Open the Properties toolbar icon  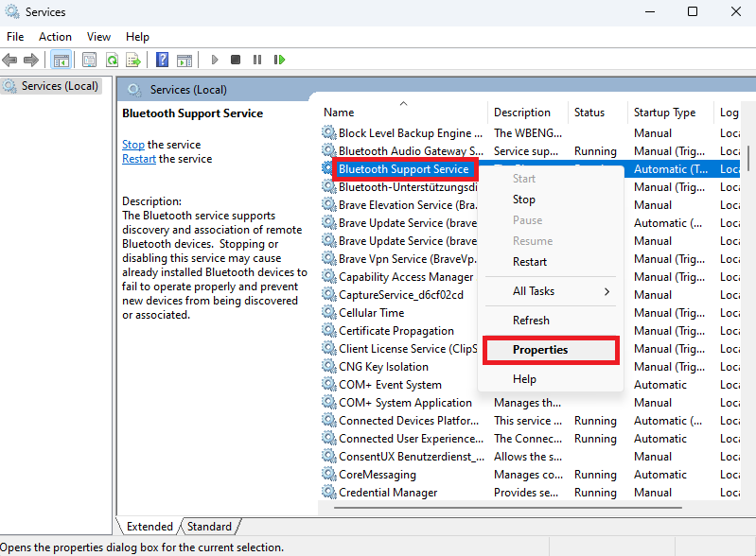[89, 60]
